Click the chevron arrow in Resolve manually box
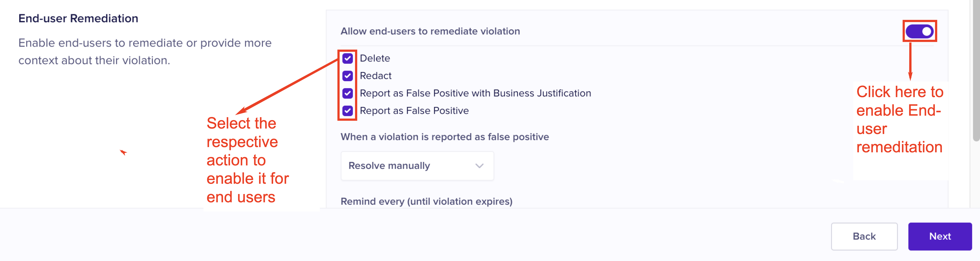980x261 pixels. click(x=479, y=166)
